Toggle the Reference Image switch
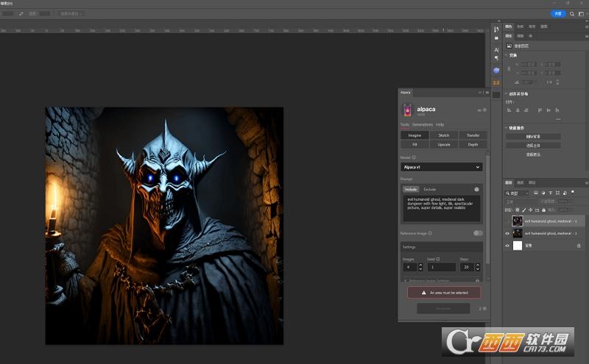Image resolution: width=589 pixels, height=364 pixels. (478, 233)
